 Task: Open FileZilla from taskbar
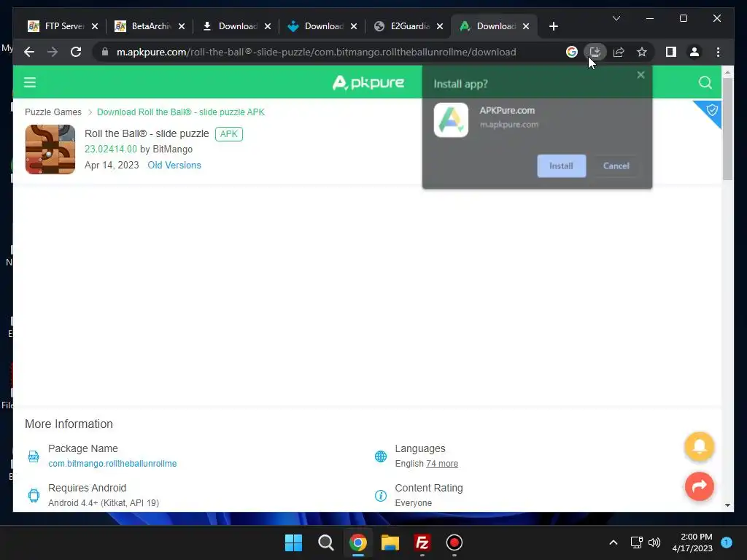point(422,542)
